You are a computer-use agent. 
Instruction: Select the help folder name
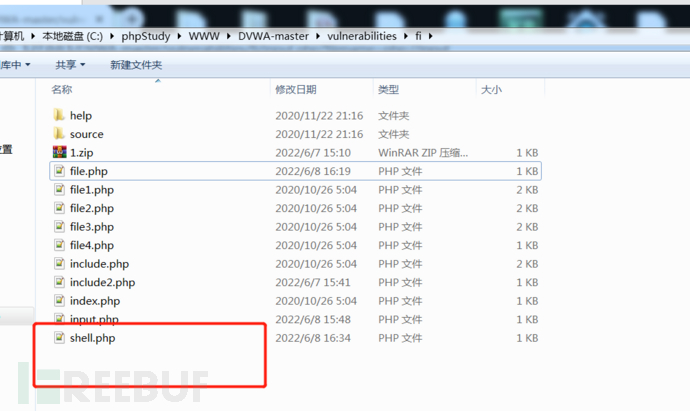[81, 116]
